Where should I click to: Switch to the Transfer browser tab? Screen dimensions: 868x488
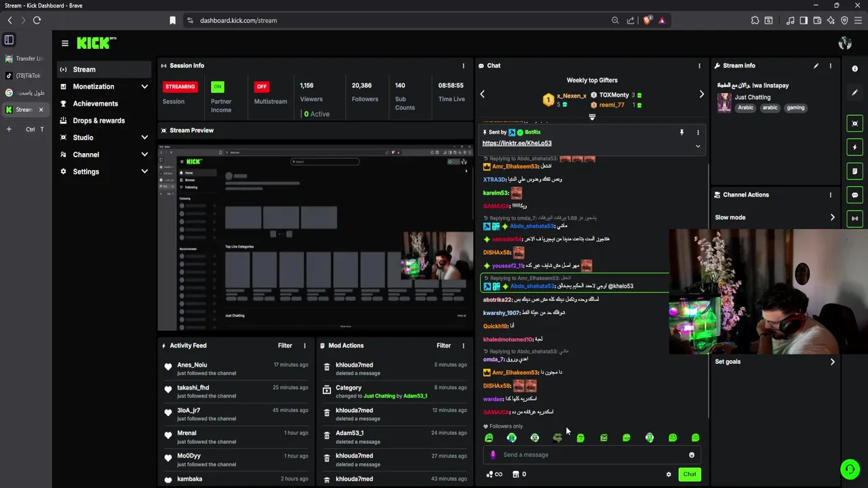pyautogui.click(x=24, y=59)
